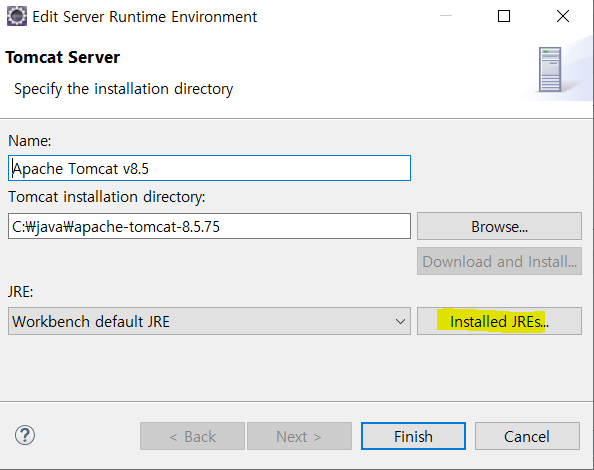This screenshot has width=594, height=470.
Task: Click the 'Tomcat installation directory:' label
Action: pyautogui.click(x=107, y=197)
